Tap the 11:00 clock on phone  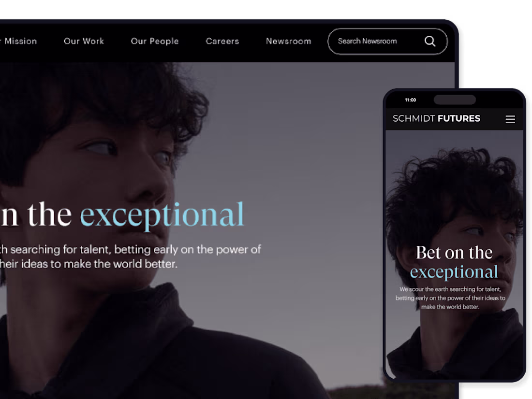pos(410,100)
